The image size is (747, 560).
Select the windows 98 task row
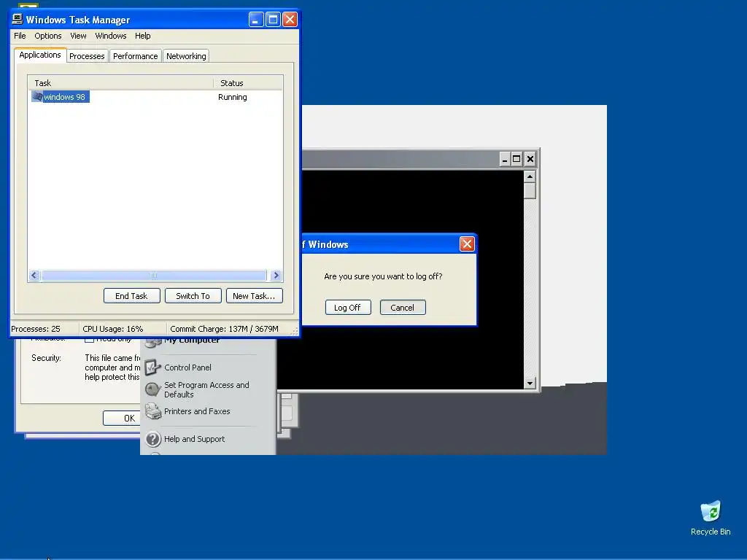155,97
